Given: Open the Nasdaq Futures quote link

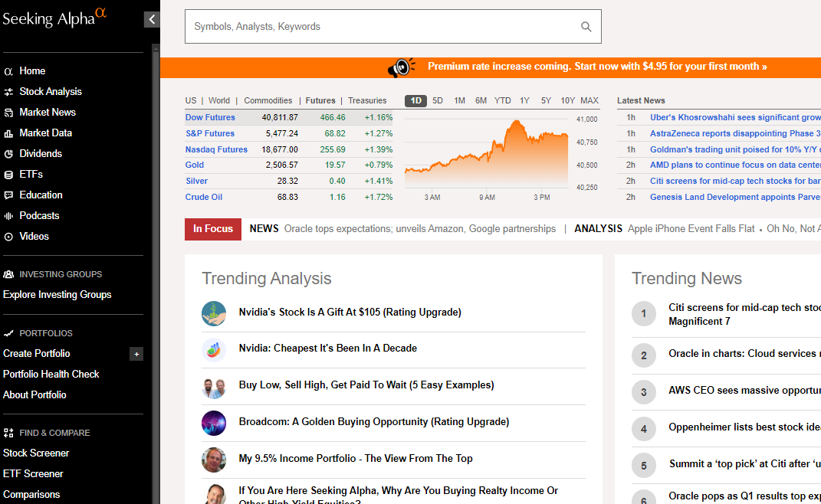Looking at the screenshot, I should [x=216, y=149].
